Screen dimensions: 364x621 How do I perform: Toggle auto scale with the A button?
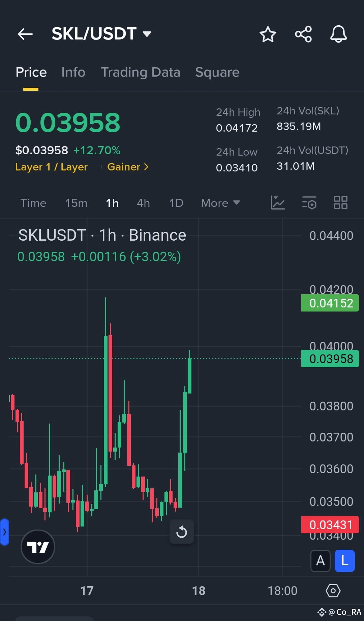320,561
